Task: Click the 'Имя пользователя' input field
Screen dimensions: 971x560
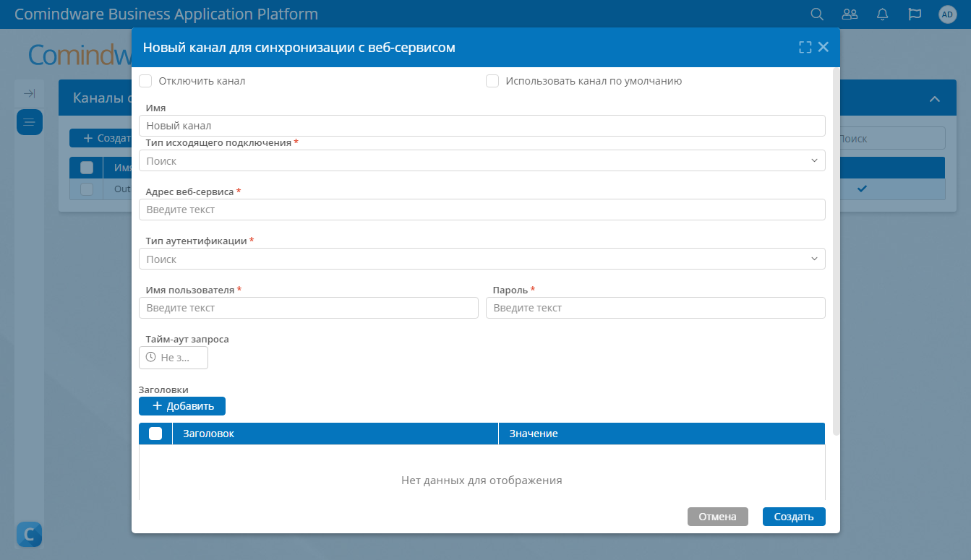Action: click(309, 308)
